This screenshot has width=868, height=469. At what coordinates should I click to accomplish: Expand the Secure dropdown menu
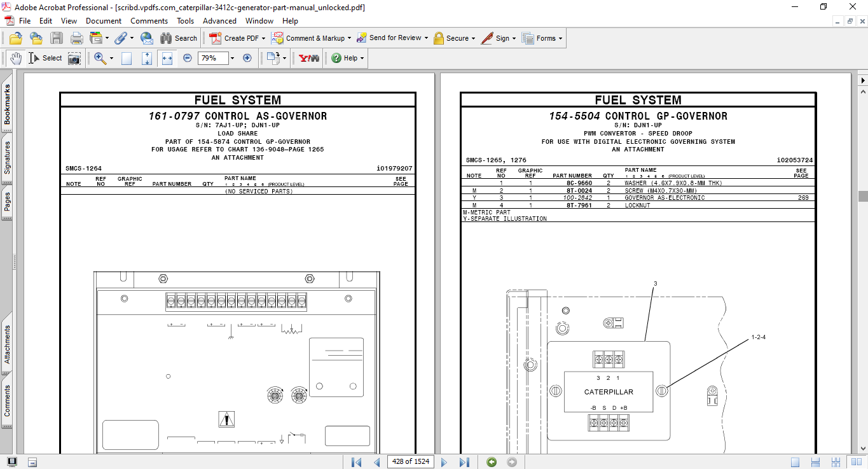tap(474, 38)
